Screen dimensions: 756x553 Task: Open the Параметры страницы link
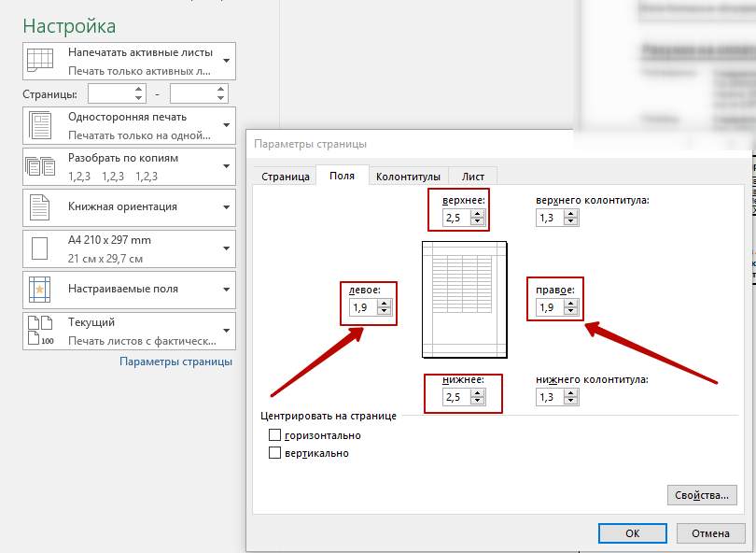[175, 362]
